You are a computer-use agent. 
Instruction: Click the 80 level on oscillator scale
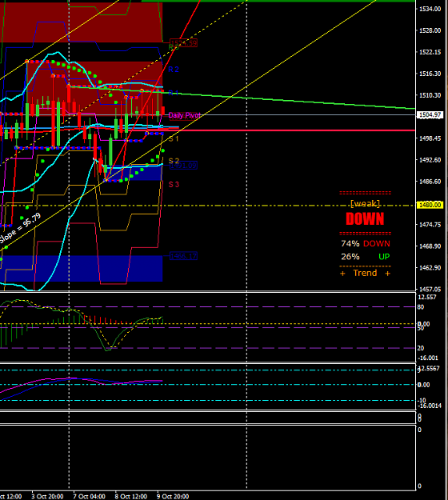point(421,307)
